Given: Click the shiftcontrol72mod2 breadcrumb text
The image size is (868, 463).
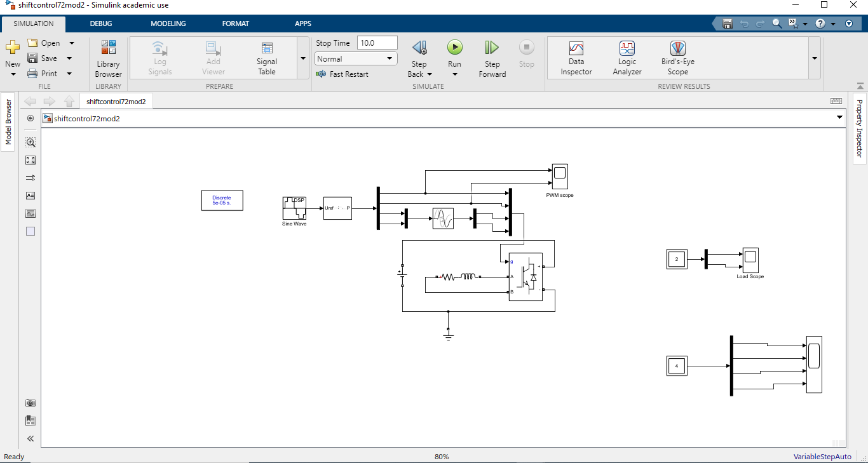Looking at the screenshot, I should pyautogui.click(x=87, y=118).
